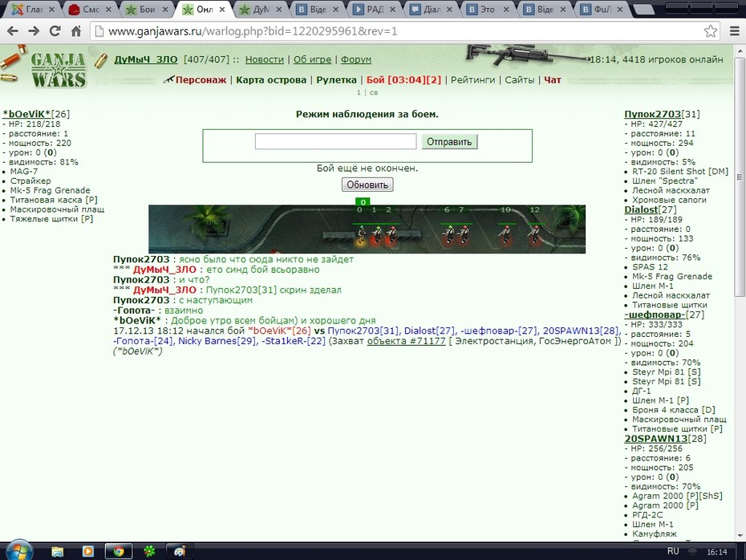Open the Chrome menu hamburger icon

735,31
